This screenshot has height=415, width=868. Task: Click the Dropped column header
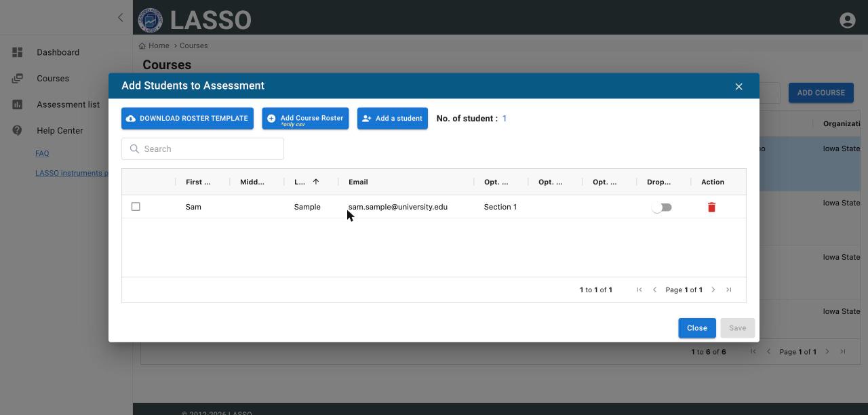[x=658, y=182]
